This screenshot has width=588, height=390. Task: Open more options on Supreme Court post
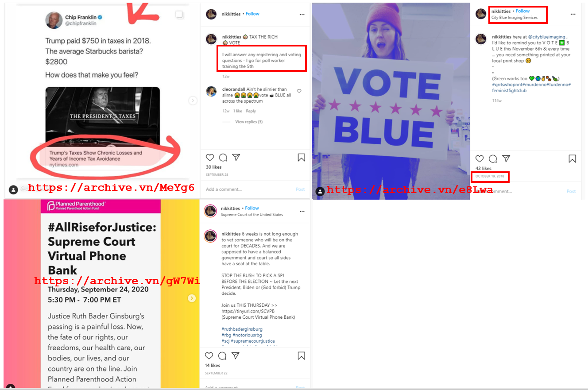[302, 212]
